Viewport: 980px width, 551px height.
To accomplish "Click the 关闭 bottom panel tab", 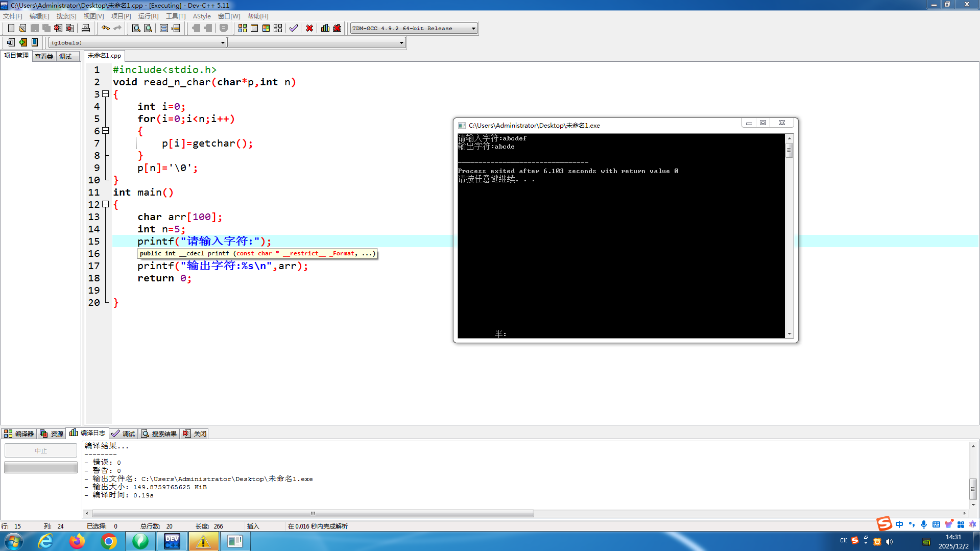I will [x=195, y=434].
